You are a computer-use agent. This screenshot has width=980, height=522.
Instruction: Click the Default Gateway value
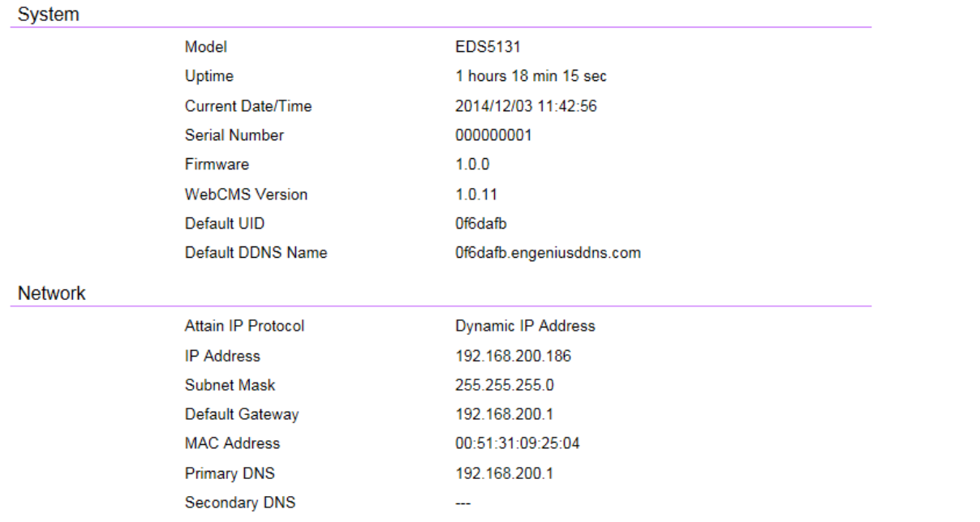[504, 414]
